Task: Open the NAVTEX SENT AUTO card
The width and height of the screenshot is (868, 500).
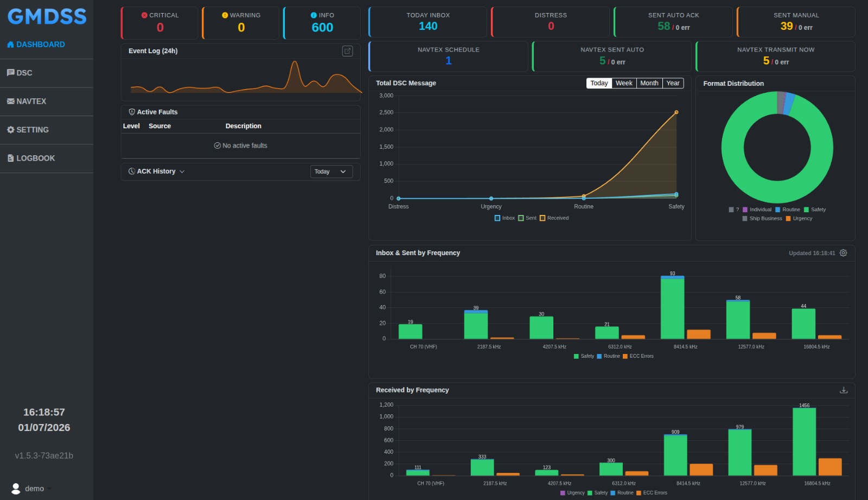Action: click(612, 56)
